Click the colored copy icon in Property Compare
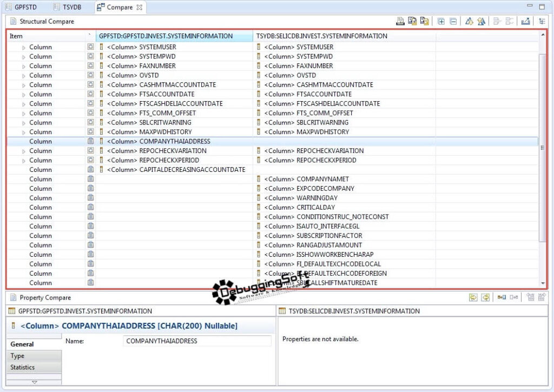 coord(502,297)
